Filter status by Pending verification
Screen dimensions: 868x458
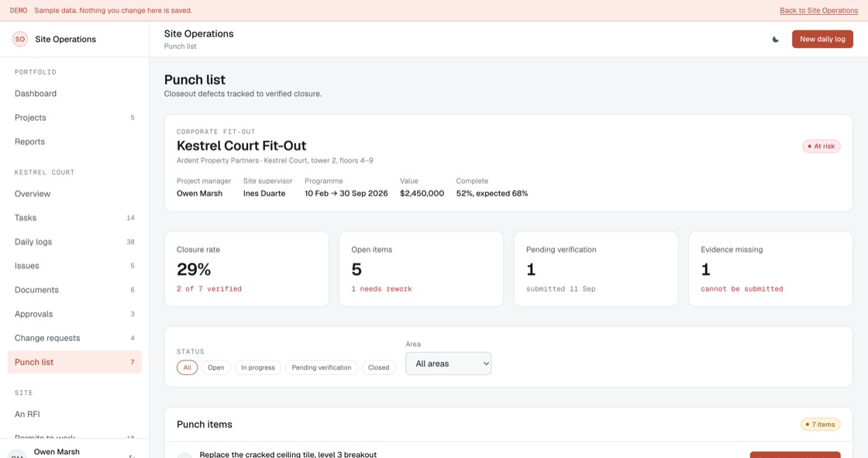(321, 368)
